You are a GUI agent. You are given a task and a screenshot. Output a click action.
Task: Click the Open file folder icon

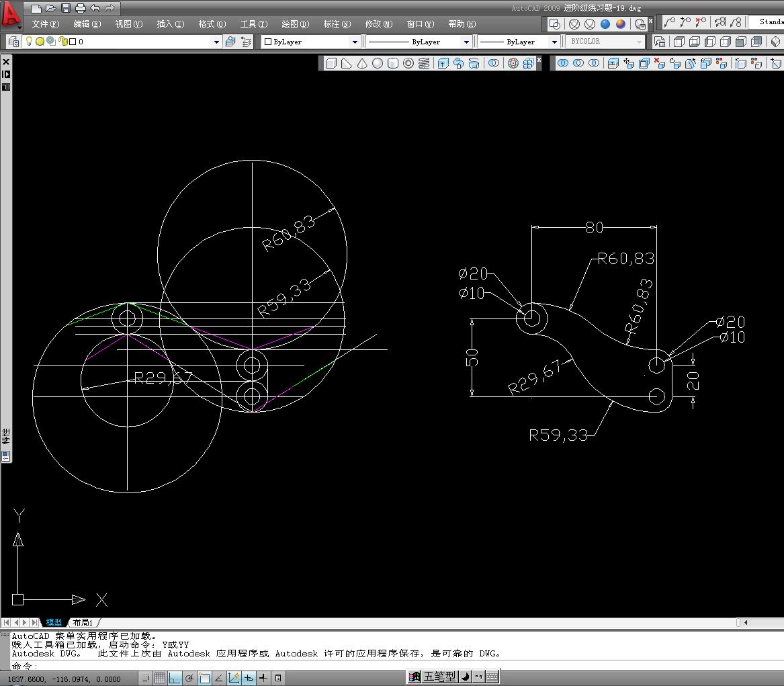tap(51, 8)
